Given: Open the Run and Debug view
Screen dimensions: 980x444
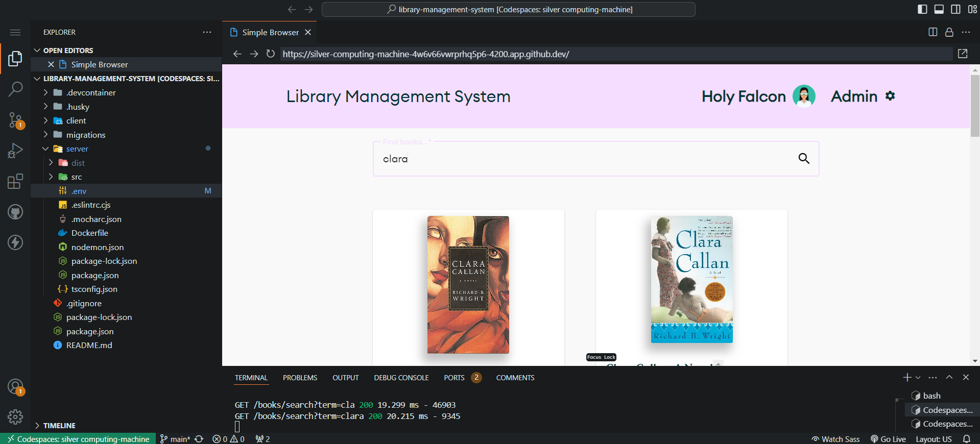Looking at the screenshot, I should [x=15, y=151].
